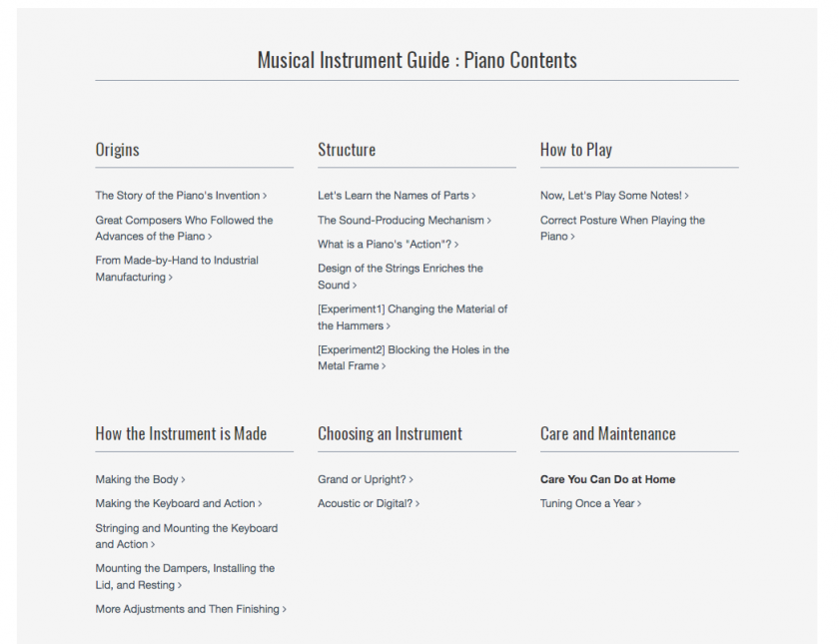Viewport: 839px width, 644px height.
Task: Open Grand or Upright? page
Action: 366,480
